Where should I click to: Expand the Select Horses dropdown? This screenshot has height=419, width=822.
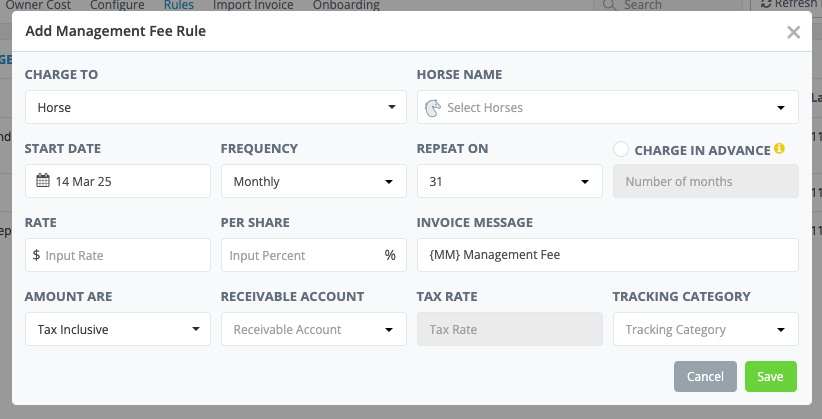pyautogui.click(x=608, y=107)
